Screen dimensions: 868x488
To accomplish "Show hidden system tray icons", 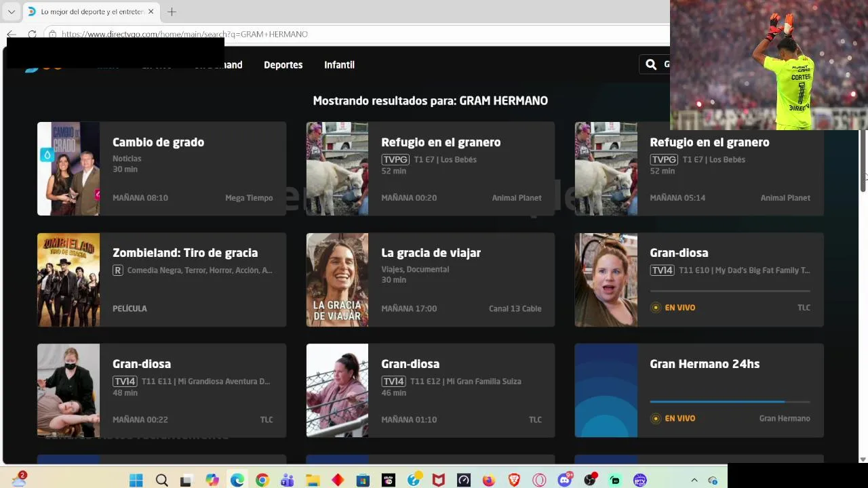I will point(694,480).
